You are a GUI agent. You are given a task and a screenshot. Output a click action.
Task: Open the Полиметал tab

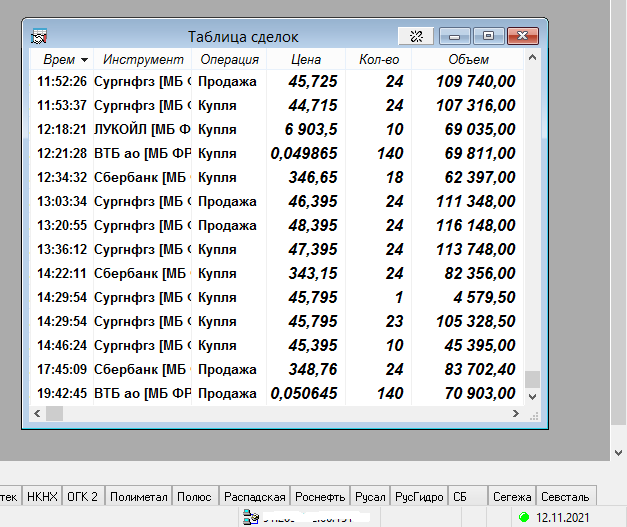tap(138, 497)
